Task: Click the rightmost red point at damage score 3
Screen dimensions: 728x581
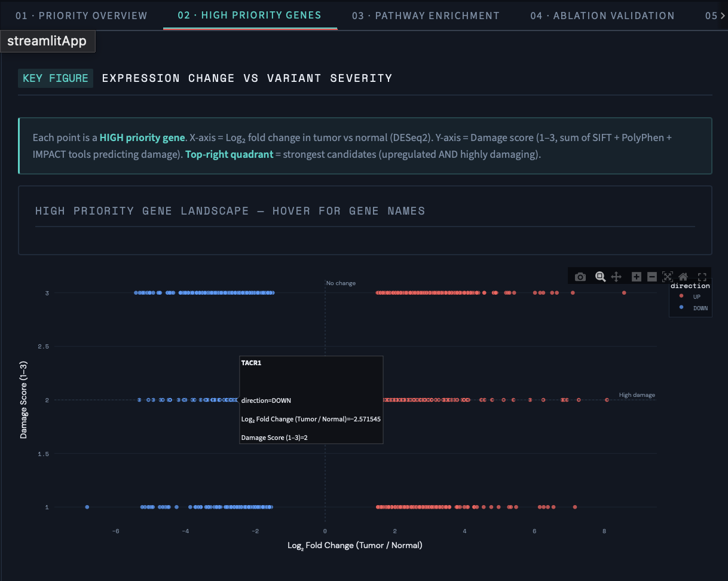Action: (624, 293)
